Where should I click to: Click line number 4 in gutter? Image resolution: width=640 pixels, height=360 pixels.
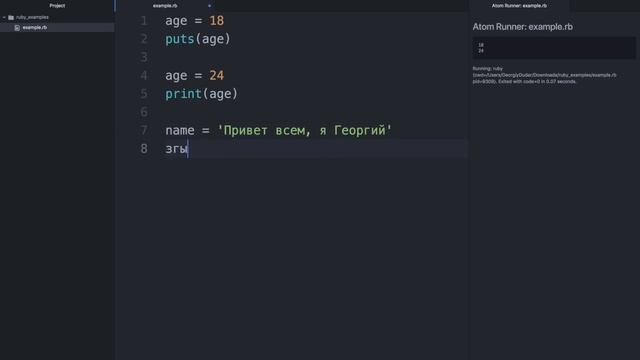coord(144,76)
